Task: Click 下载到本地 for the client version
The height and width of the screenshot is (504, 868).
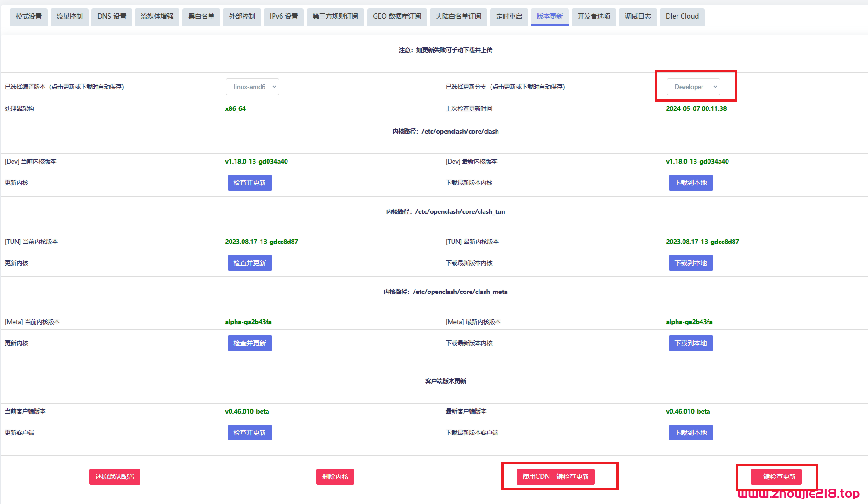Action: coord(690,432)
